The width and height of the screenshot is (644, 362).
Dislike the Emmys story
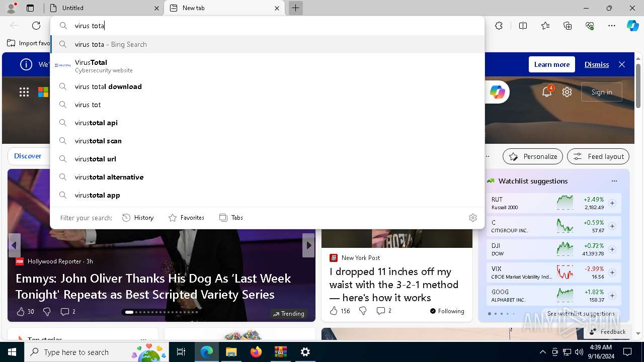pos(47,312)
